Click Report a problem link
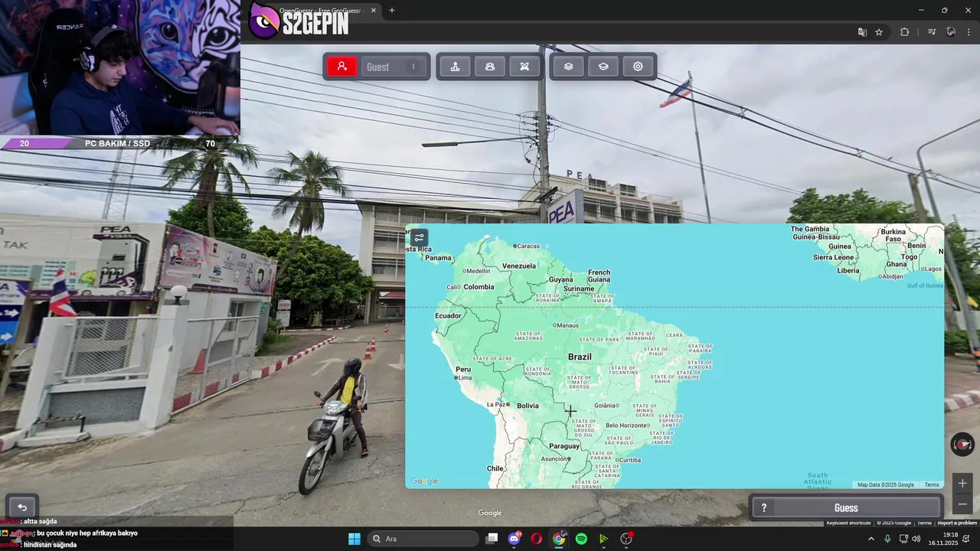The height and width of the screenshot is (551, 980). tap(957, 523)
